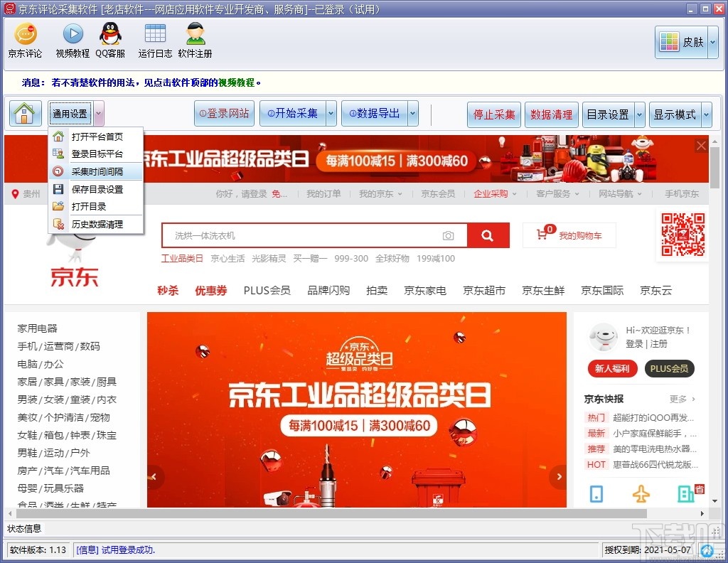Expand the 通用设置 dropdown arrow
Viewport: 728px width, 563px height.
[97, 113]
